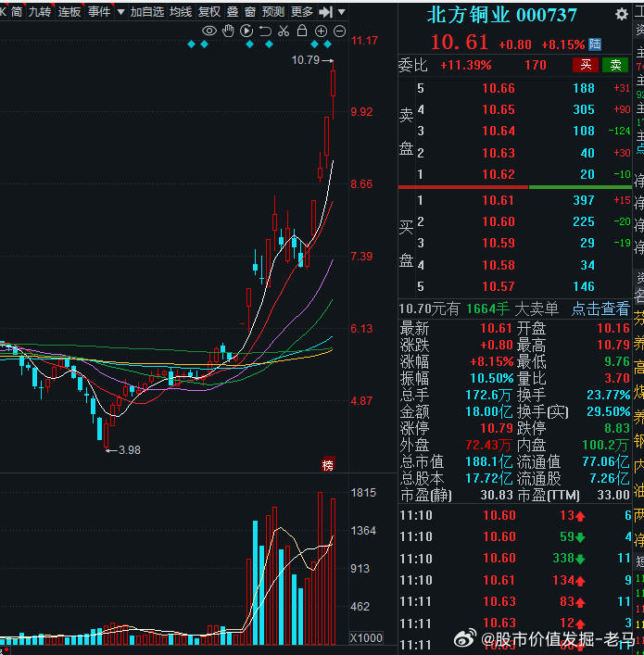Expand dropdown arrow after 事件

pos(120,12)
